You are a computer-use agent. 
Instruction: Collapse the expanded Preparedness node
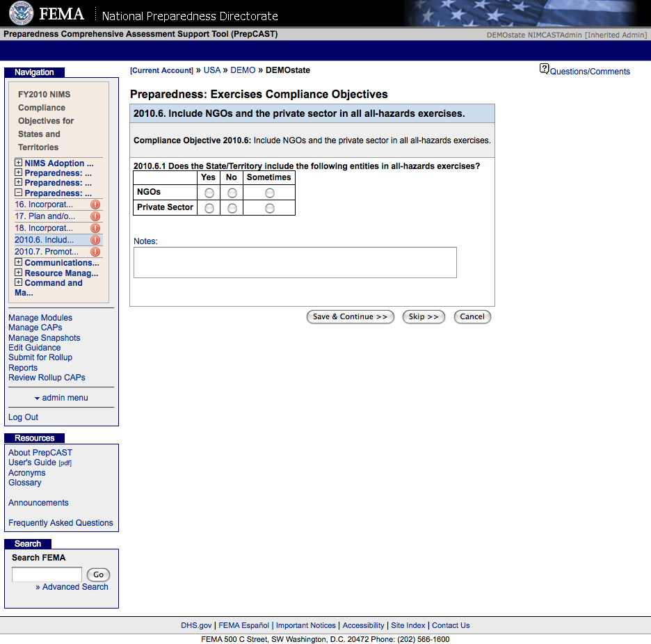point(18,192)
